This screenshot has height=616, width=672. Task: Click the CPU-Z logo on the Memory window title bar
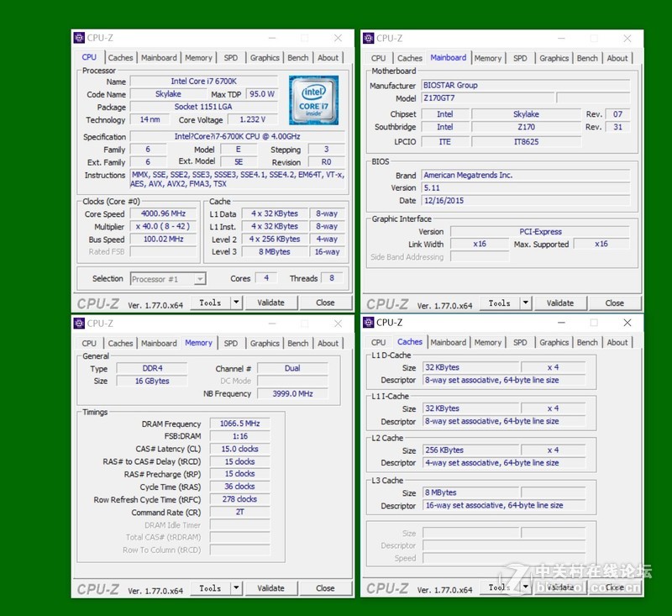click(x=80, y=323)
